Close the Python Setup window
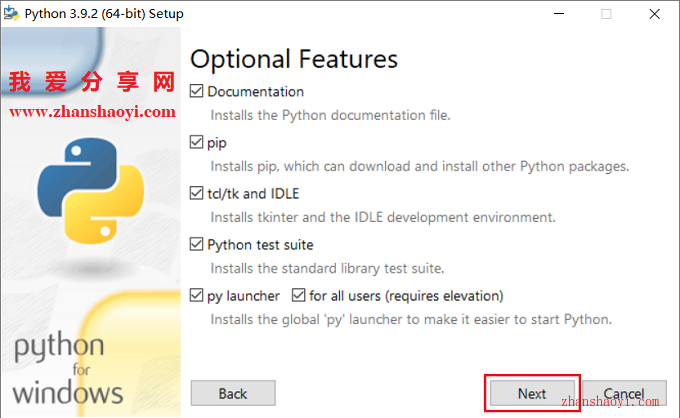Screen dimensions: 680x418 click(654, 14)
